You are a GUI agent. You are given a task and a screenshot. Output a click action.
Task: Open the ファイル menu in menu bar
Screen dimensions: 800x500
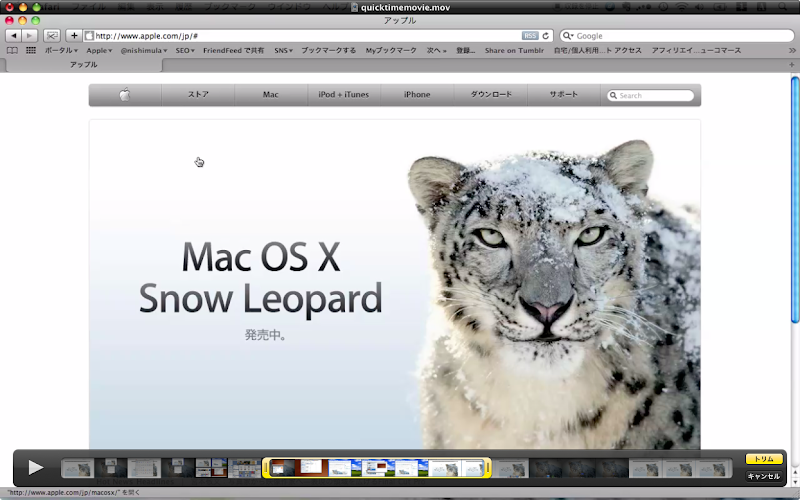(x=89, y=7)
